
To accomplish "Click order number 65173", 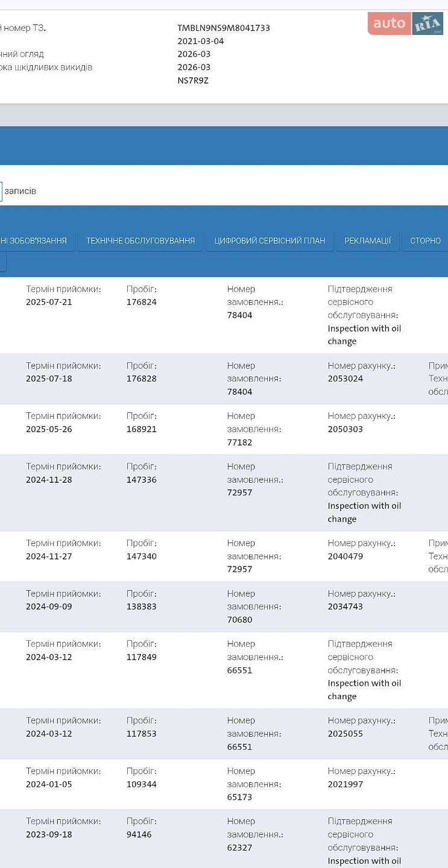I will tap(240, 797).
